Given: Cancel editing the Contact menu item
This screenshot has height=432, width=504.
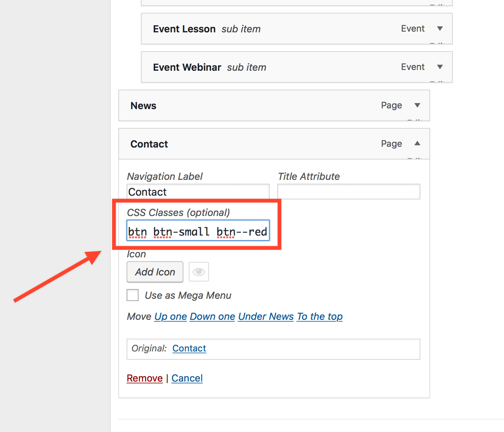Looking at the screenshot, I should pos(187,378).
